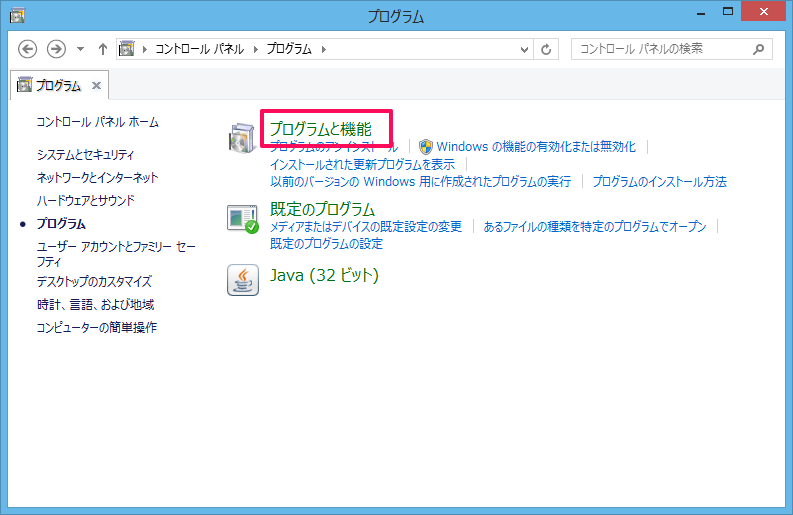Open recent locations dropdown arrow
Viewport: 793px width, 515px height.
click(80, 49)
